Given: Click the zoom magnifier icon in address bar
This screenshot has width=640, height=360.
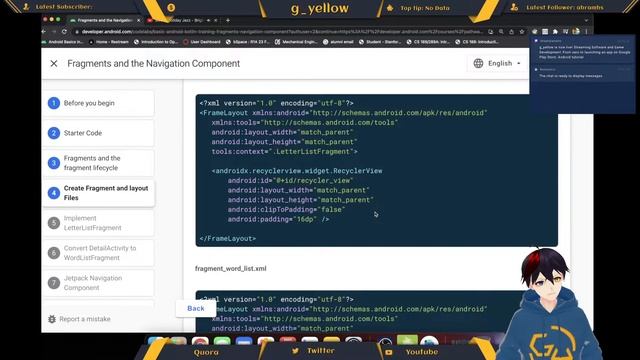Looking at the screenshot, I should (x=501, y=31).
